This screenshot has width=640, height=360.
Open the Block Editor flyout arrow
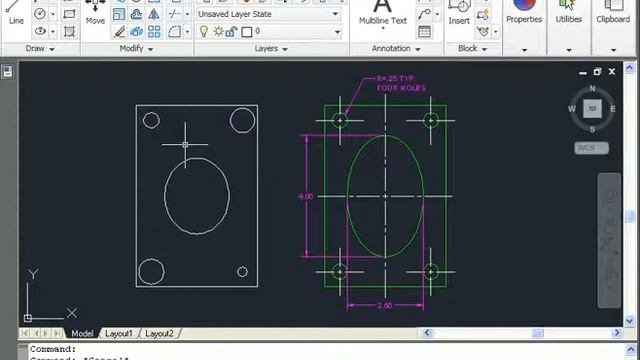coord(496,31)
